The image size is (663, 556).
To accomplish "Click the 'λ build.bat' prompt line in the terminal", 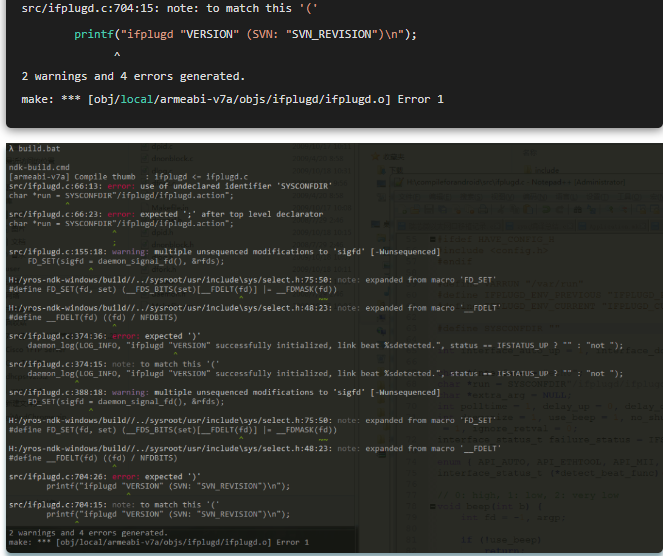I will (x=35, y=148).
